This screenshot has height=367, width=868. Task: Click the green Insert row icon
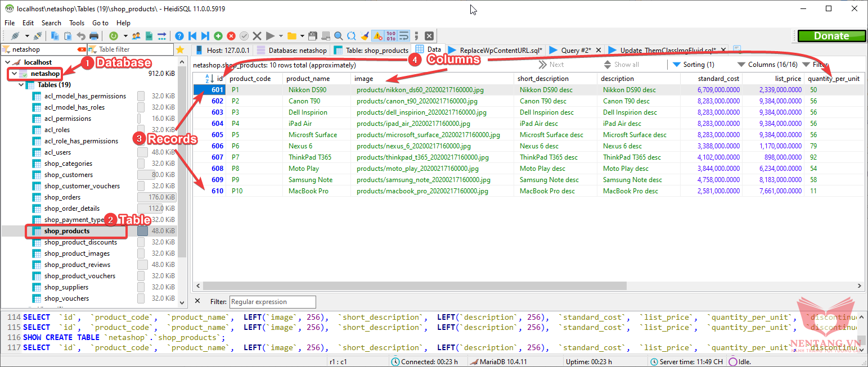pyautogui.click(x=218, y=36)
